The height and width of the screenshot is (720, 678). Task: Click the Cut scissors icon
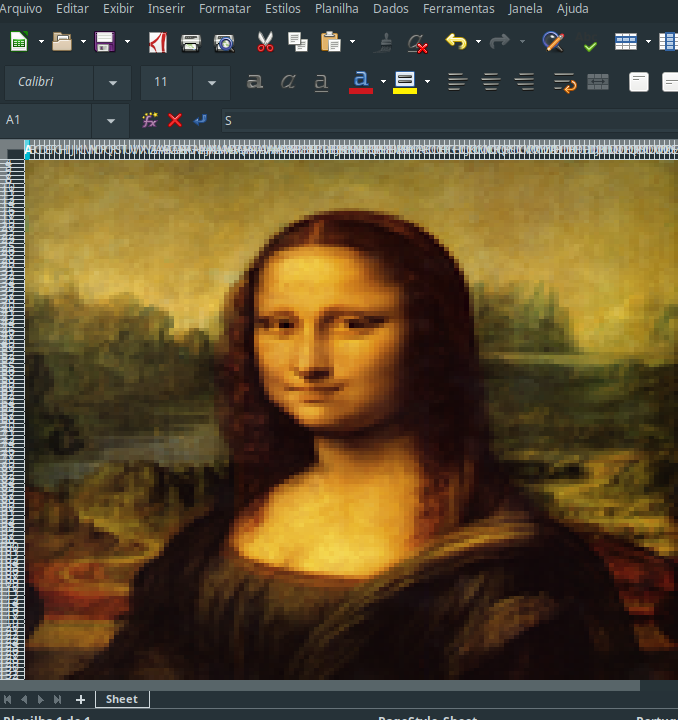[x=265, y=42]
